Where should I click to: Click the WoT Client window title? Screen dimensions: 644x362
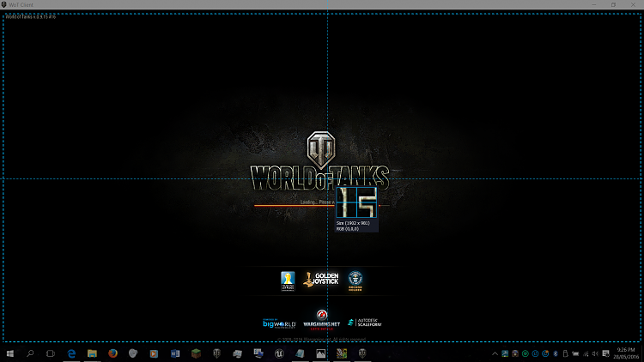pyautogui.click(x=21, y=4)
